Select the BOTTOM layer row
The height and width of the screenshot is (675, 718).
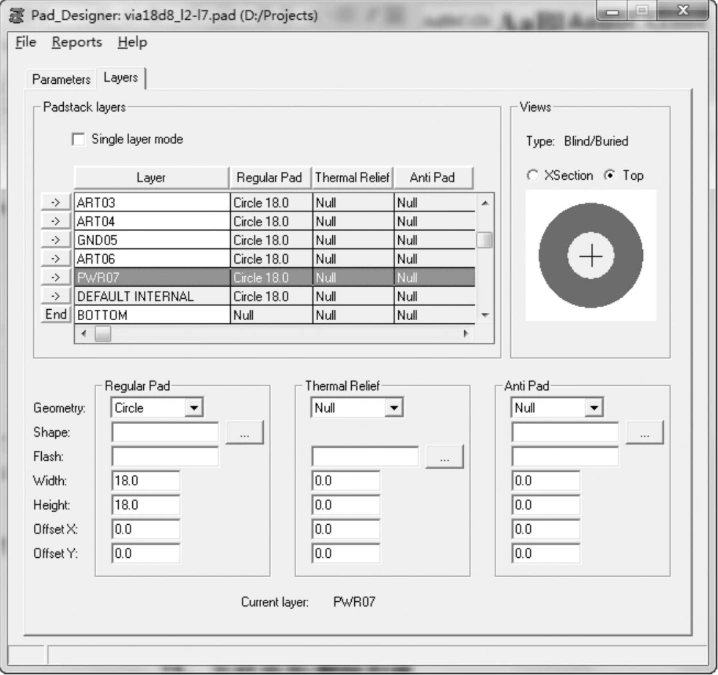[275, 315]
